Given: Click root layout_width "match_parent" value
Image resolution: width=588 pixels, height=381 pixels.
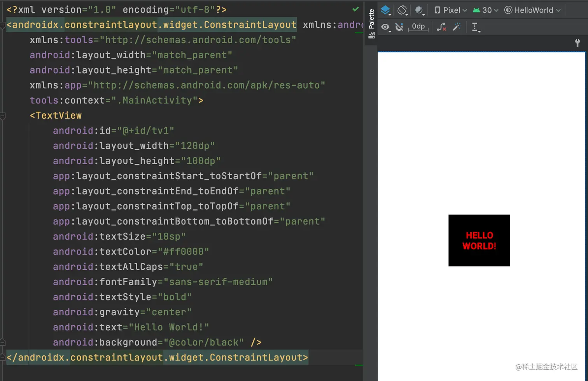Looking at the screenshot, I should click(192, 55).
